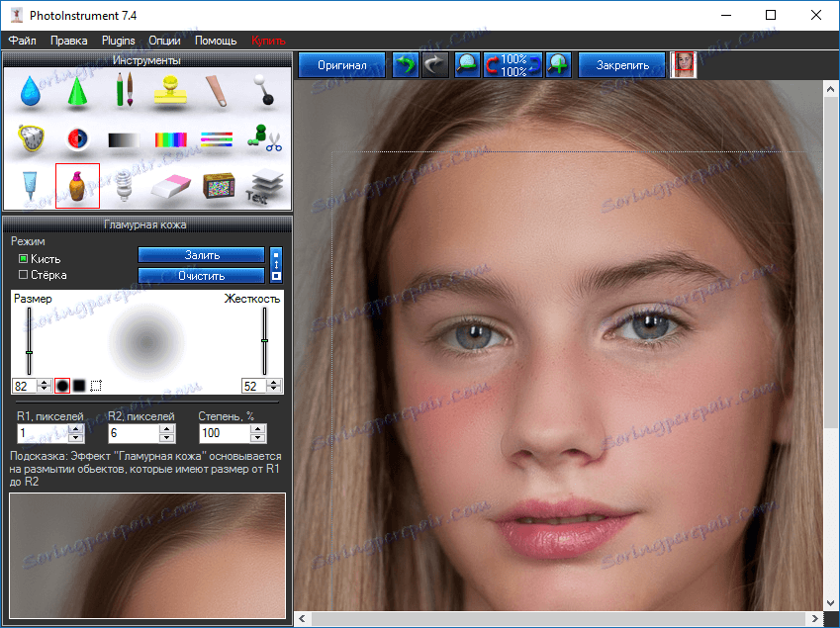Viewport: 840px width, 628px height.
Task: Click the Закрепить button on the toolbar
Action: click(x=621, y=63)
